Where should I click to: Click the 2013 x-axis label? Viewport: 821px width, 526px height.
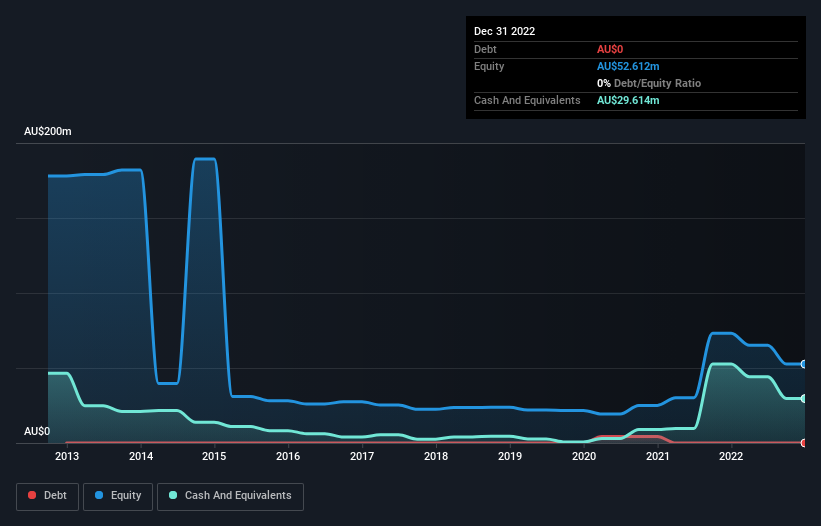tap(67, 456)
